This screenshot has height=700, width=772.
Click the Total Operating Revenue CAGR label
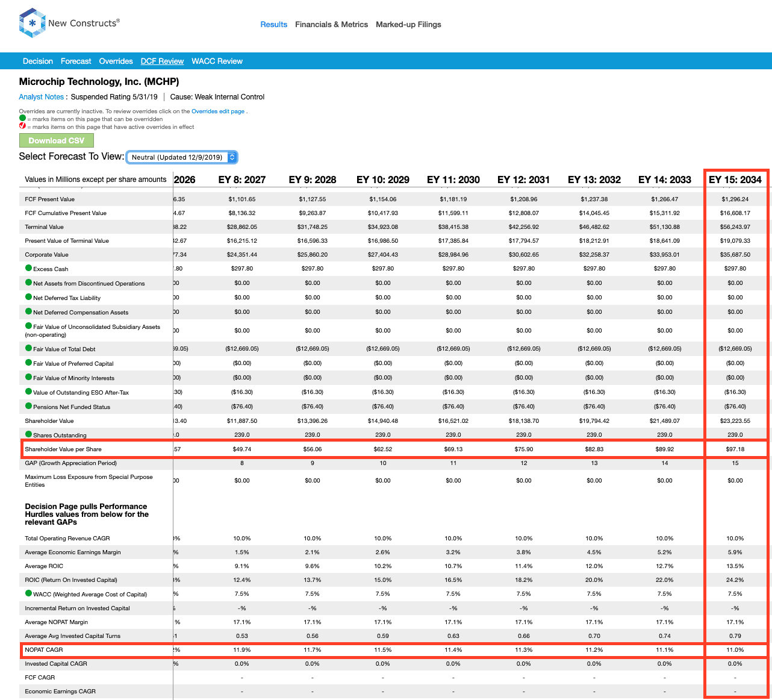67,539
